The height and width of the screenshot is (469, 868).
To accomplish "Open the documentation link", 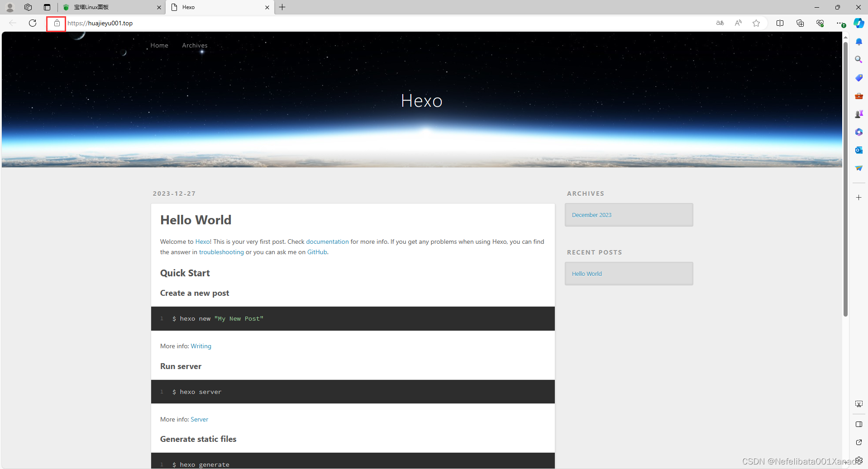I will coord(327,242).
